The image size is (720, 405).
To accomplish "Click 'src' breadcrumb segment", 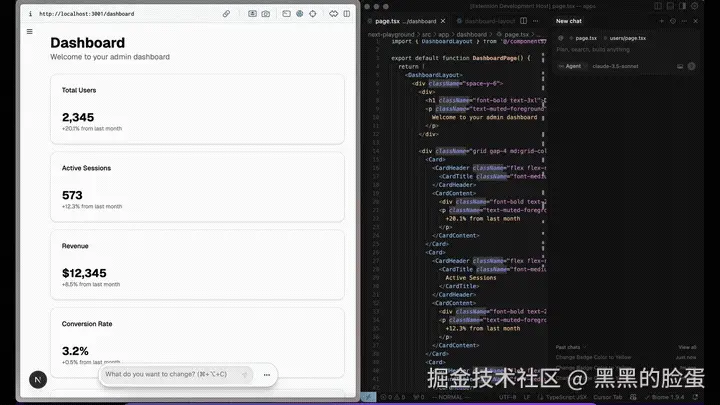I will pos(427,34).
